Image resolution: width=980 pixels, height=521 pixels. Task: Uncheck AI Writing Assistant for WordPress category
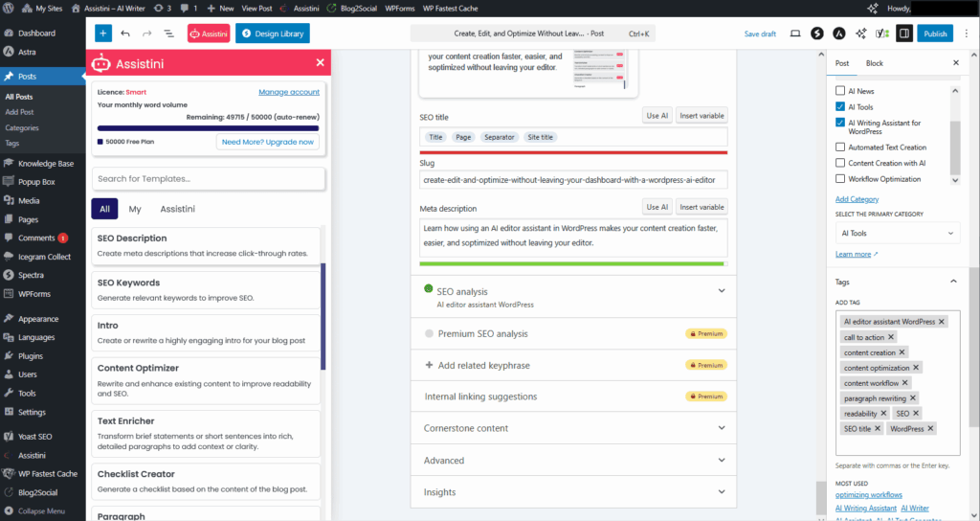click(x=840, y=123)
